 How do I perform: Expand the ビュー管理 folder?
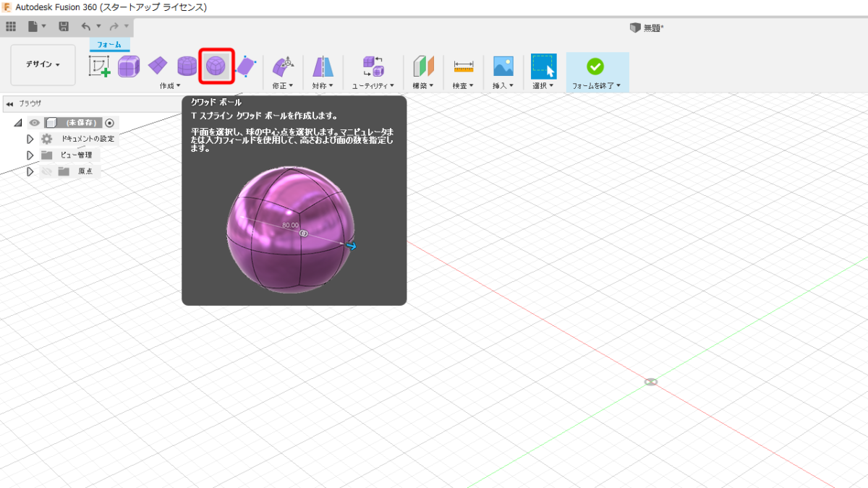point(30,155)
